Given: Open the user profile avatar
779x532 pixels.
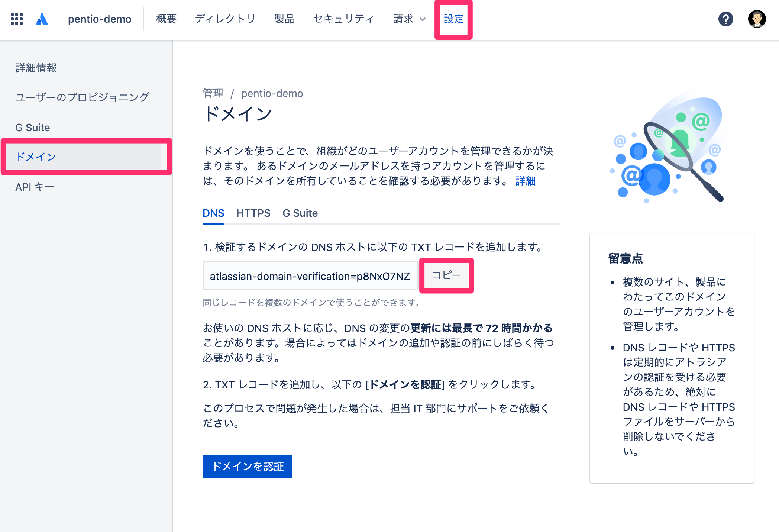Looking at the screenshot, I should pos(757,19).
